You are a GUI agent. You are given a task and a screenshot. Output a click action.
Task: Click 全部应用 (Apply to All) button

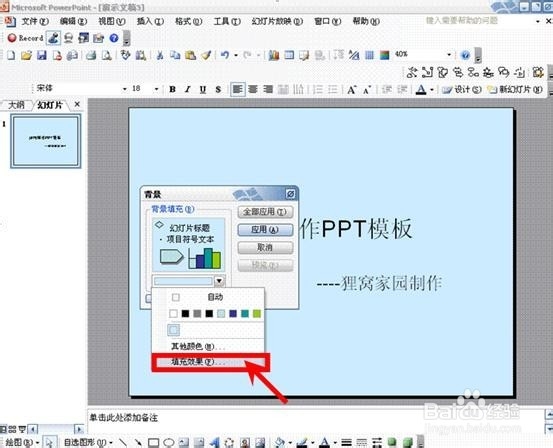[x=265, y=212]
